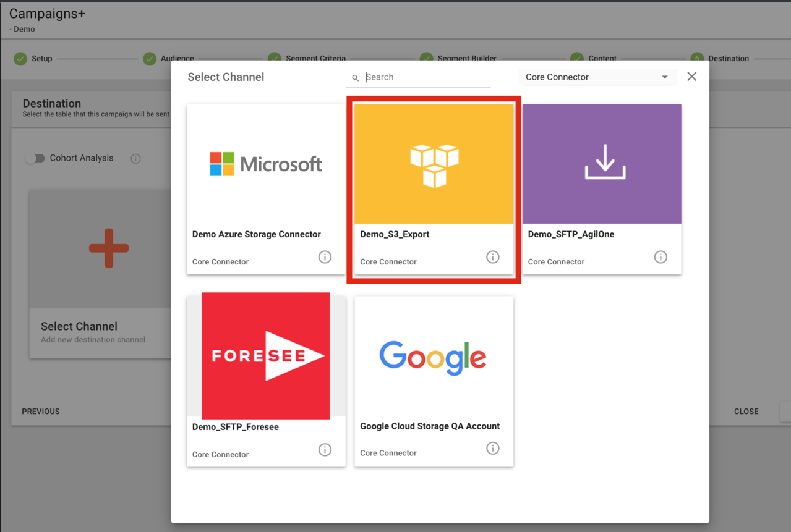Click the PREVIOUS button
Image resolution: width=791 pixels, height=532 pixels.
[x=41, y=412]
